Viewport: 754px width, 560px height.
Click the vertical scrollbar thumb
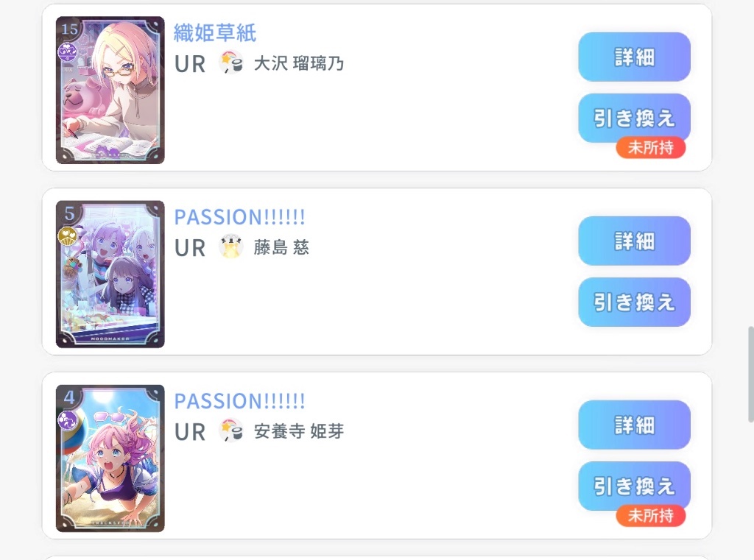point(750,375)
